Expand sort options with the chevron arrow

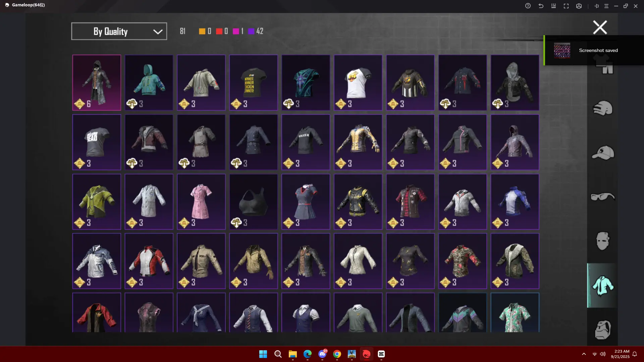(158, 32)
